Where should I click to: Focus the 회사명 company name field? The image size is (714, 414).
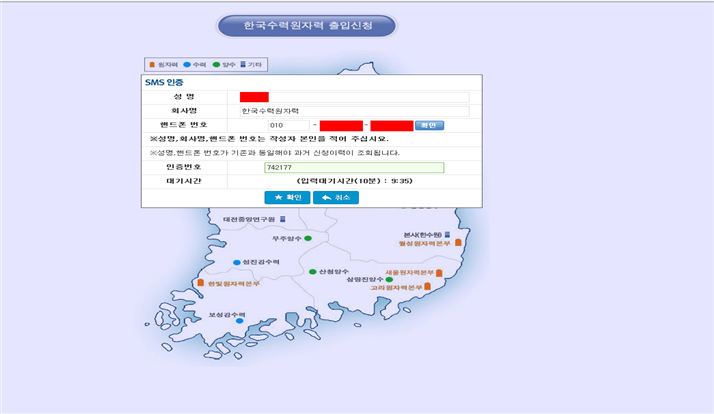click(x=355, y=111)
